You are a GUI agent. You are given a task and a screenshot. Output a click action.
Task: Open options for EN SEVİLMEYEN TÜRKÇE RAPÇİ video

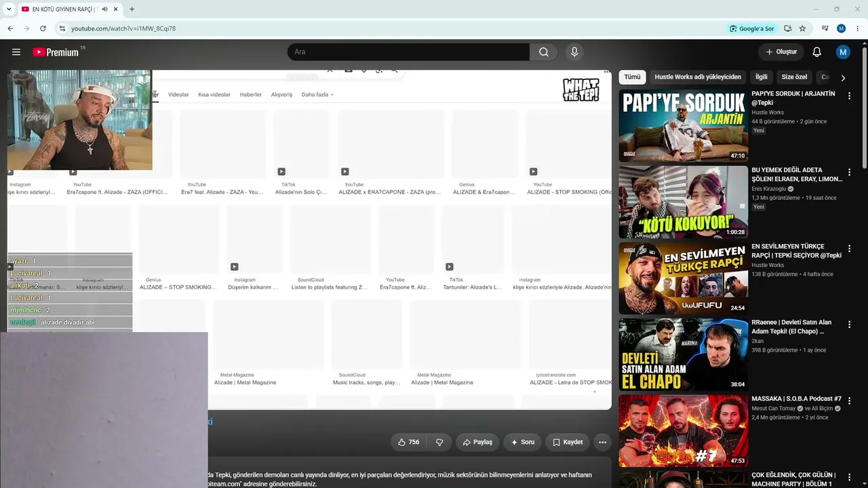[849, 249]
